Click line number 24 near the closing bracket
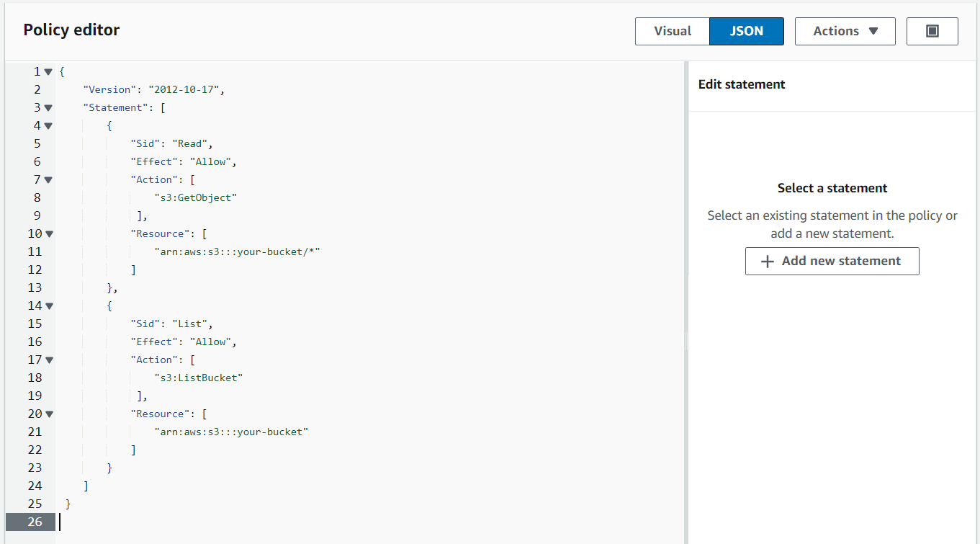 click(35, 485)
